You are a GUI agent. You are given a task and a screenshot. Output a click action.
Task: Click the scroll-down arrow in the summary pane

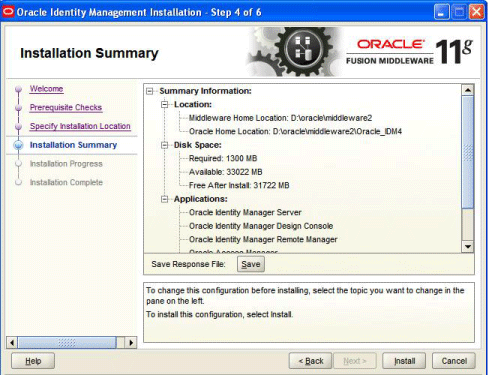pyautogui.click(x=468, y=247)
